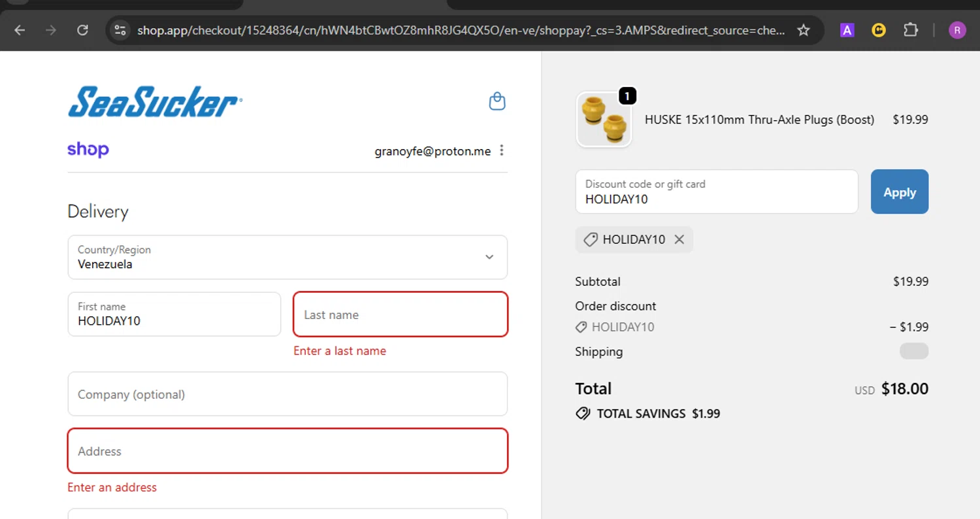The image size is (980, 519).
Task: Click the HUSKE Thru-Axle Plugs product thumbnail
Action: pyautogui.click(x=604, y=120)
